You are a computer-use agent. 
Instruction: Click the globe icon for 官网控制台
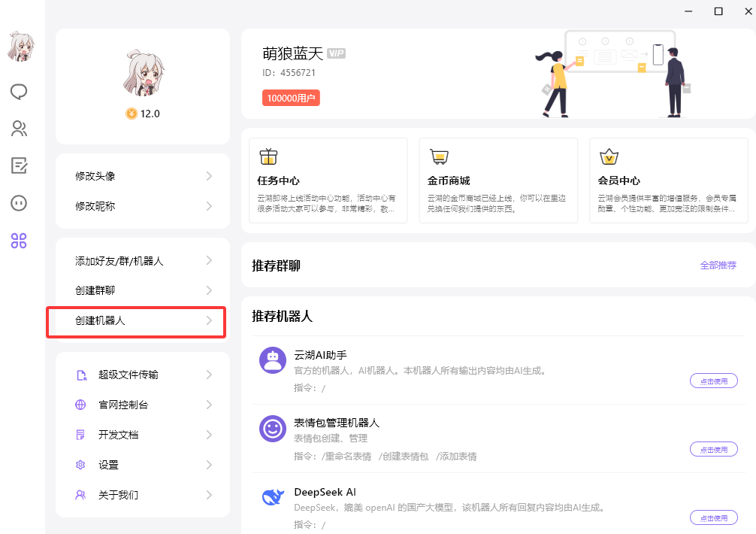pos(80,405)
